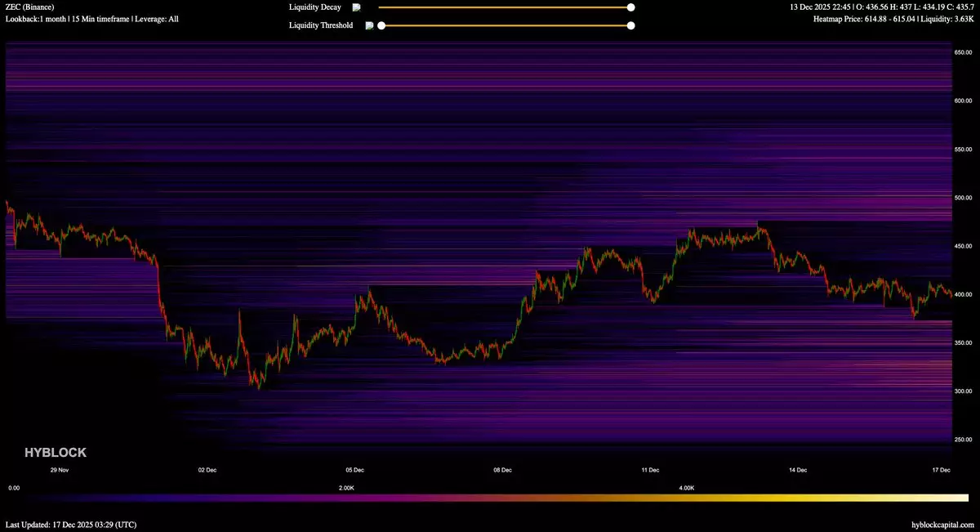
Task: Click the Last Updated timestamp text
Action: (71, 524)
